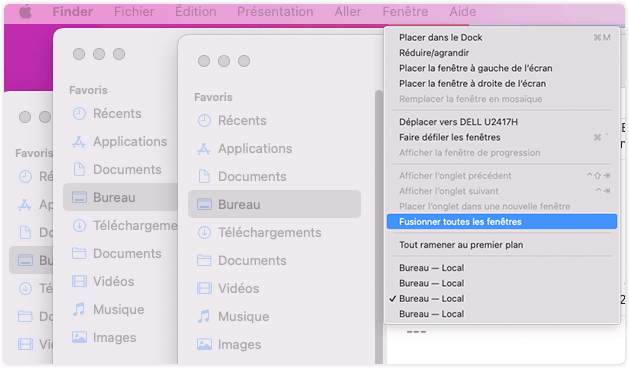Viewport: 629px width, 368px height.
Task: Open the Finder menu
Action: pos(73,12)
